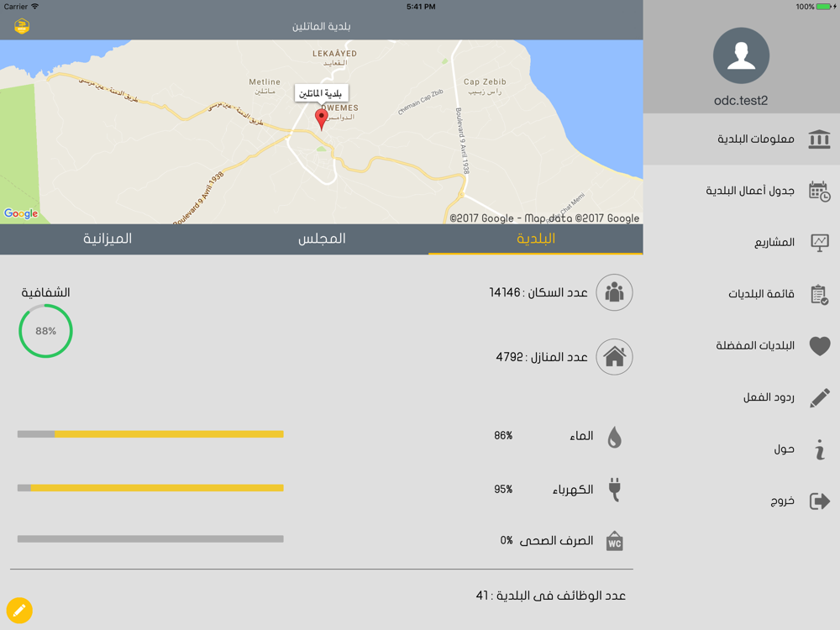Switch to the البلدية tab

tap(536, 239)
